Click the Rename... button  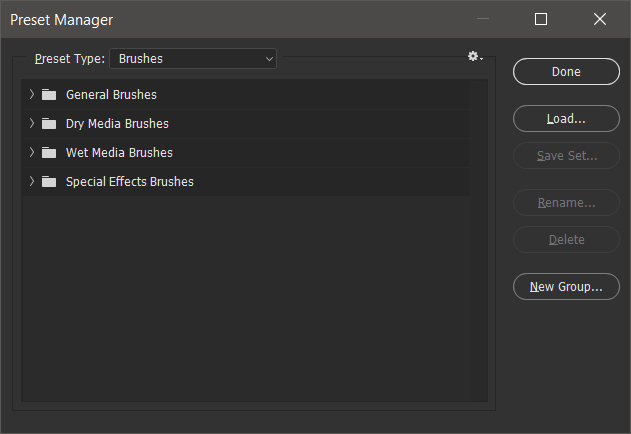[566, 203]
